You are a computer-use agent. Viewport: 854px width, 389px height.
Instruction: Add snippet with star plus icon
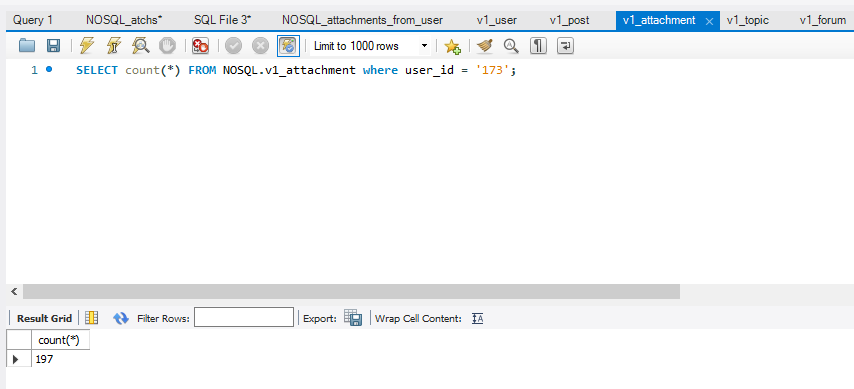453,46
